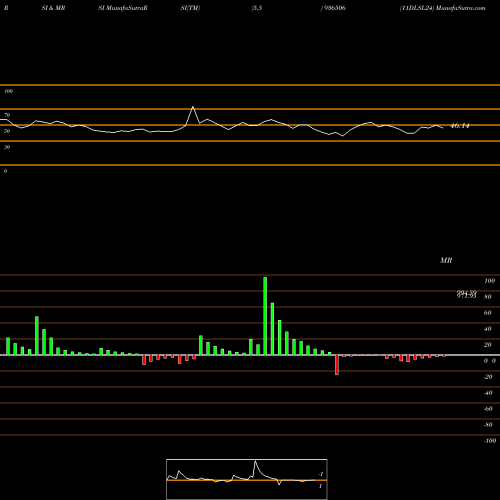Open the mini overview chart thumbnail at bottom
The height and width of the screenshot is (500, 500).
click(247, 479)
